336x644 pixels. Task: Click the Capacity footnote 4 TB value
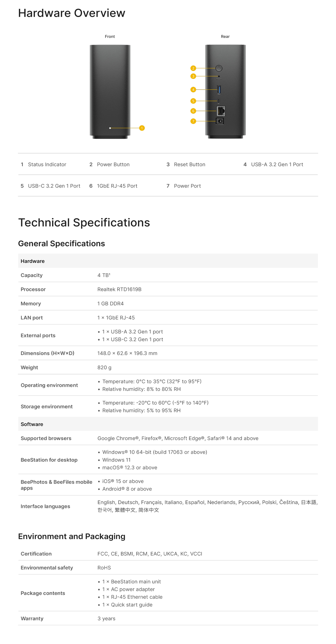click(x=104, y=275)
